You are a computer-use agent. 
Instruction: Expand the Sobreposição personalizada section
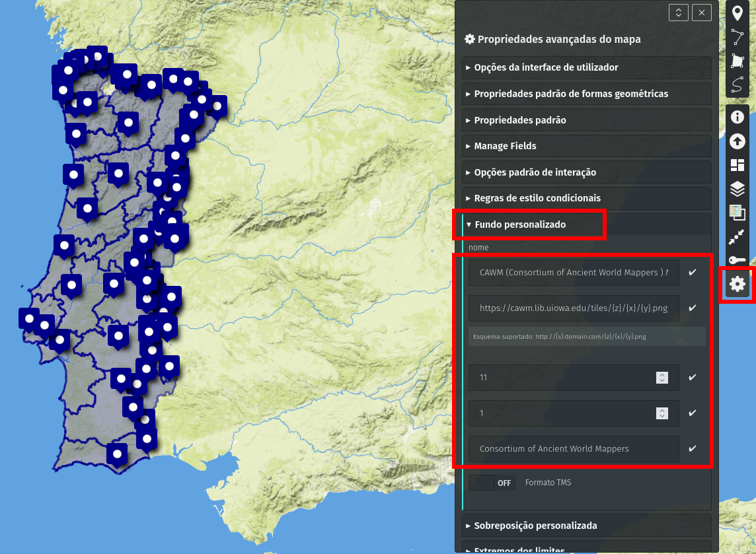586,526
